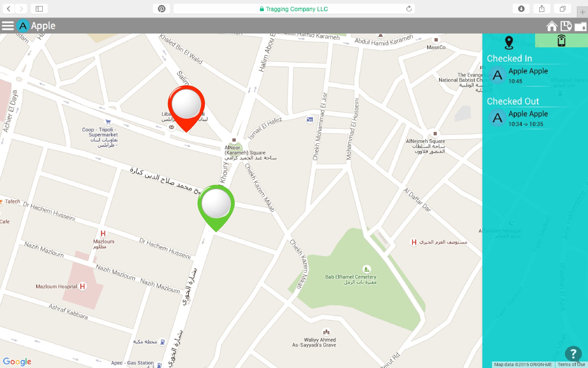Open a new browser tab
Image resolution: width=588 pixels, height=368 pixels.
(x=582, y=12)
